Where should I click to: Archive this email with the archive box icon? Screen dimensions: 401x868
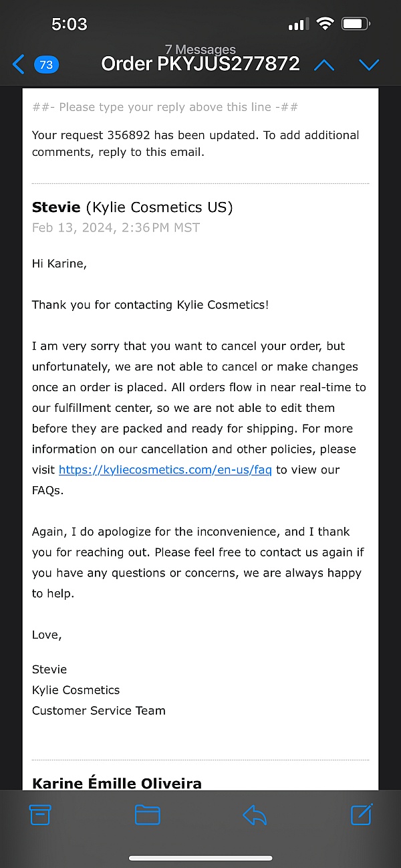40,814
